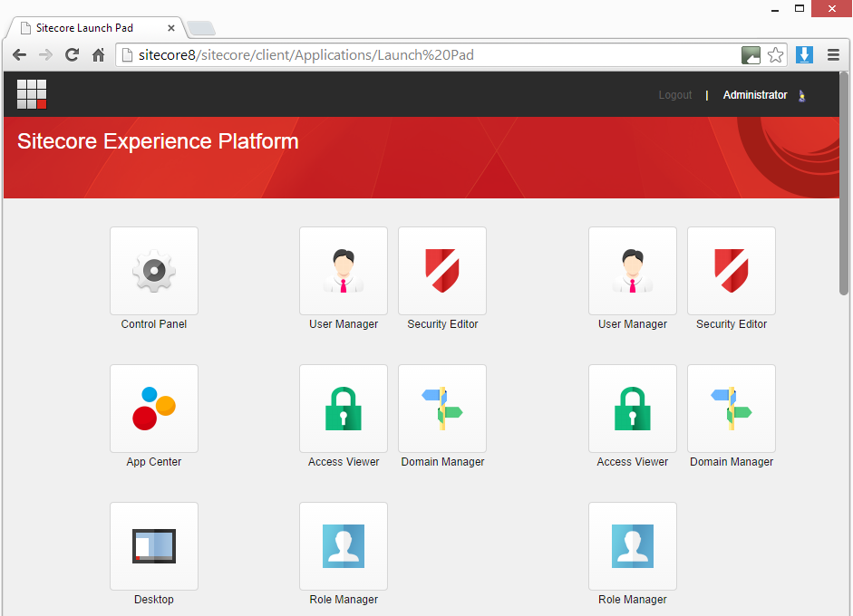Screen dimensions: 853x616
Task: Click the 'App Center' label text
Action: pyautogui.click(x=154, y=462)
